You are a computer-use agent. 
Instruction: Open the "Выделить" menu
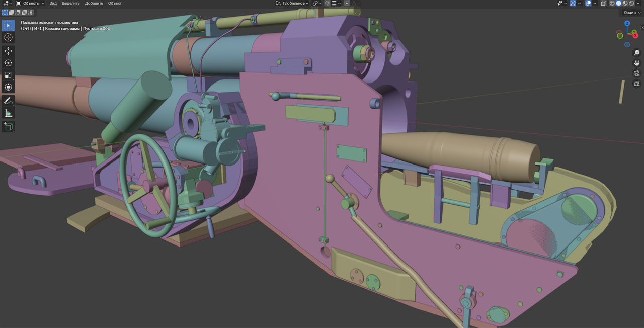point(71,3)
